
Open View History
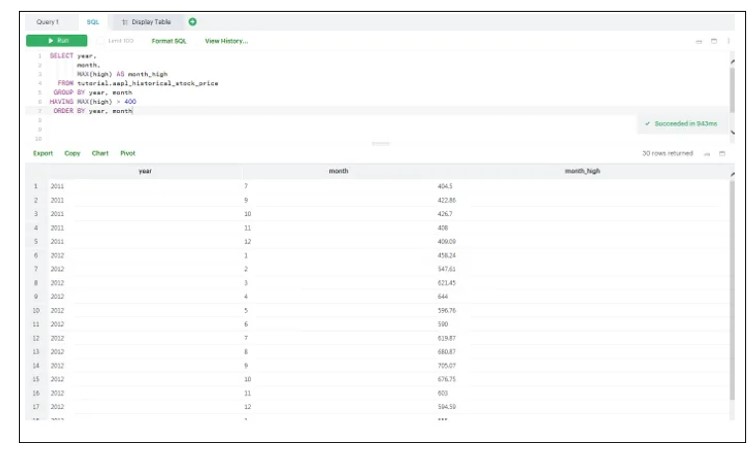point(226,41)
